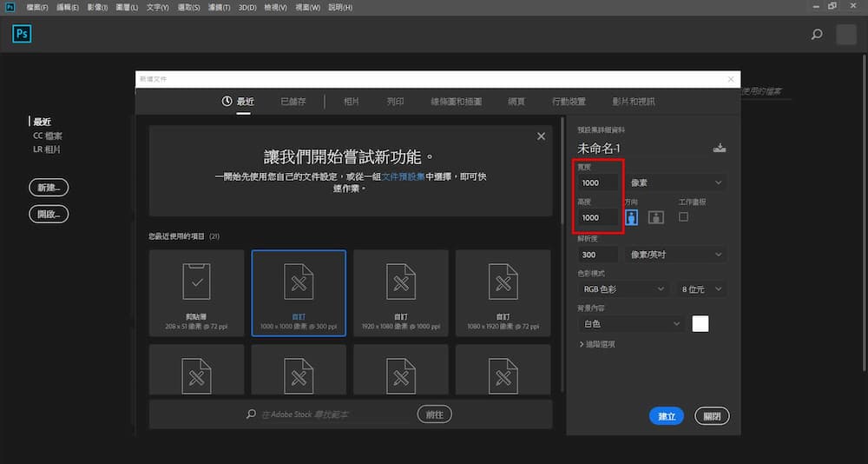This screenshot has width=868, height=464.
Task: Dismiss the new features banner with X
Action: 541,136
